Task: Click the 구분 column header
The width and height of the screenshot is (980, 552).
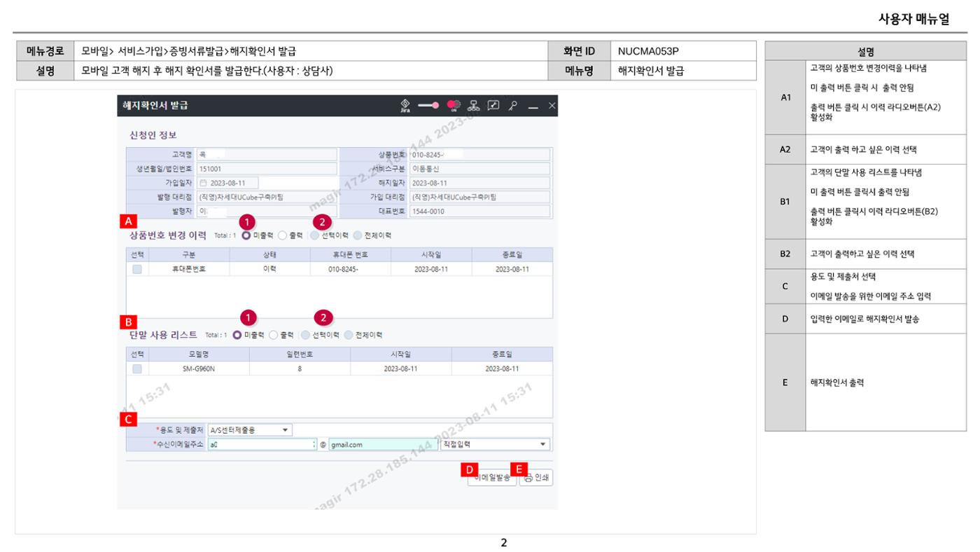Action: (190, 254)
